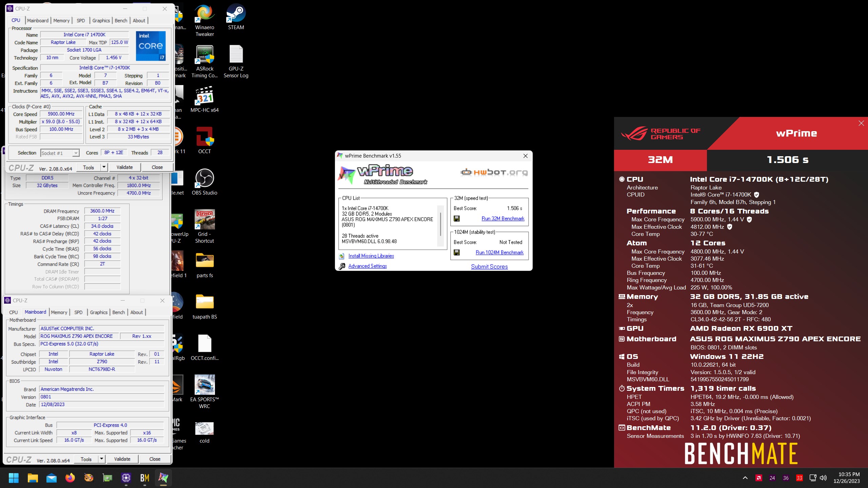
Task: Click the DRAM Frequency 3600.0 MHz value
Action: [102, 211]
